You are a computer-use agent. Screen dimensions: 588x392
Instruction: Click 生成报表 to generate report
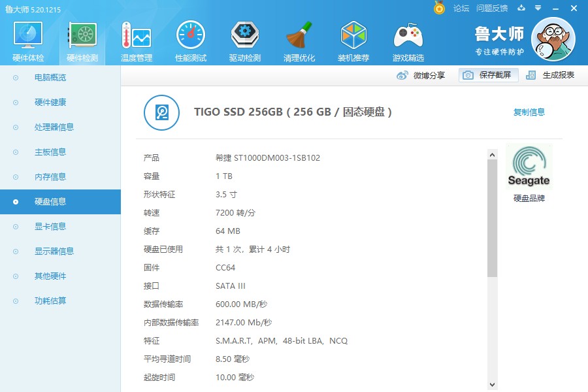551,75
